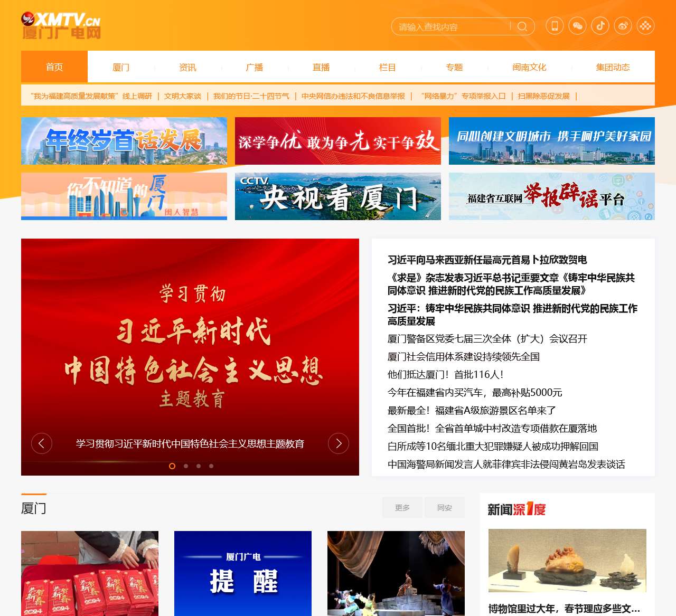This screenshot has width=676, height=616.
Task: Open the 闽南文化 navigation menu item
Action: point(529,67)
